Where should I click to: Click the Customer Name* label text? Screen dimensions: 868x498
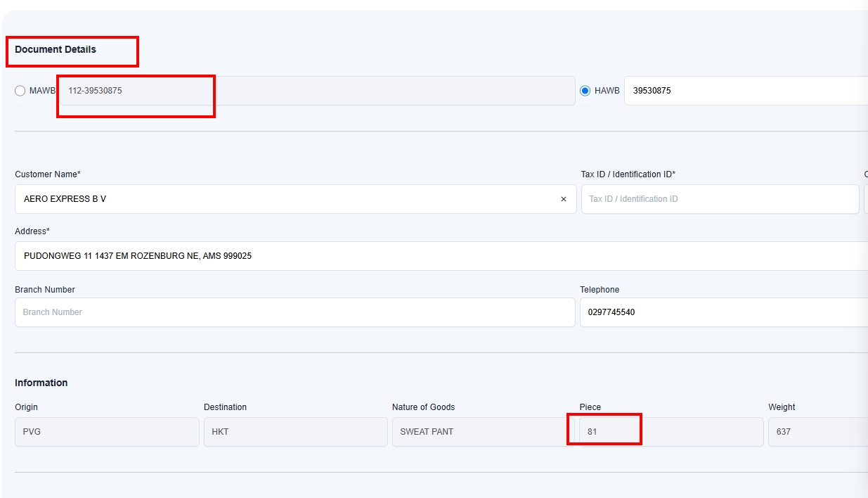48,174
